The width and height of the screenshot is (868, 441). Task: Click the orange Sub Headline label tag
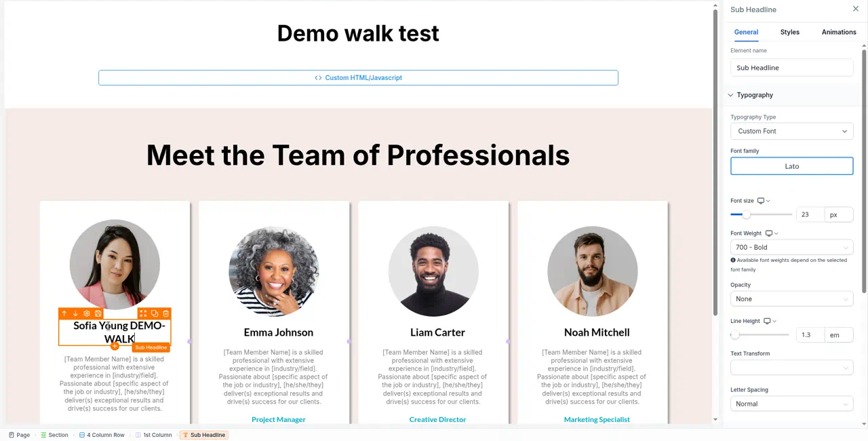pyautogui.click(x=151, y=347)
